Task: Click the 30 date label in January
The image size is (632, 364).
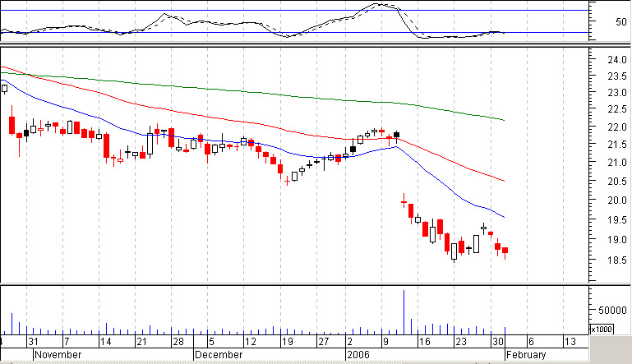Action: click(x=498, y=342)
